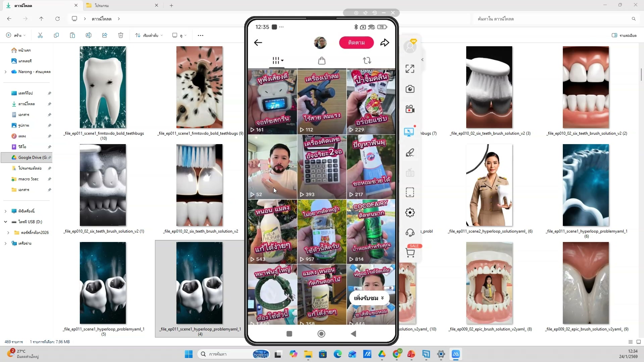Screen dimensions: 644x362
Task: Open the mirror tool settings gear
Action: pos(410,213)
